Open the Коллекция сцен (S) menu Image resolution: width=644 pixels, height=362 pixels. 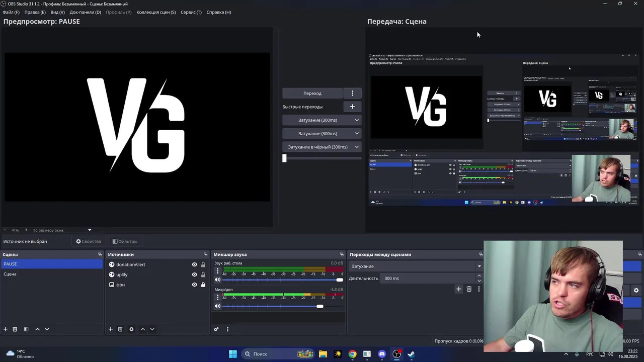pos(156,12)
